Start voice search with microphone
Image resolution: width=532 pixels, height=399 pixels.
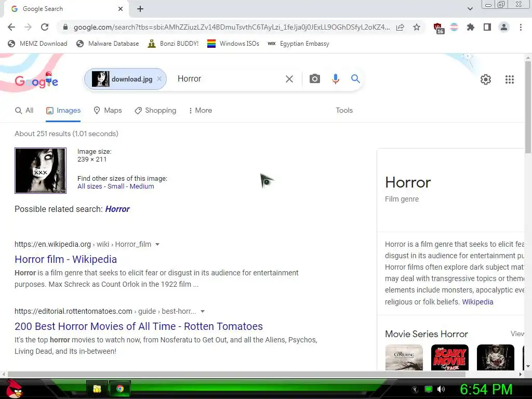pyautogui.click(x=335, y=79)
